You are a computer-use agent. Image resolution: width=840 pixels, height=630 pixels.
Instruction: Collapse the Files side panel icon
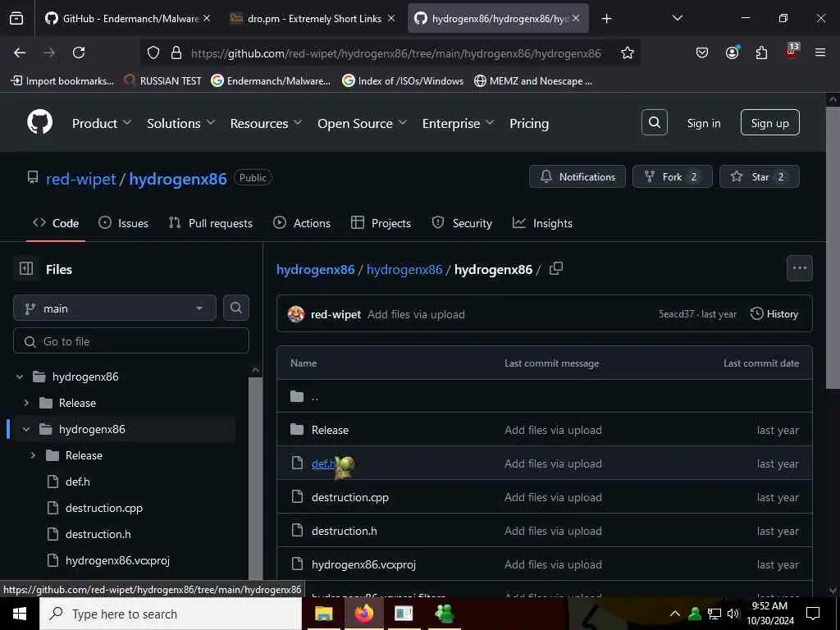pos(26,268)
